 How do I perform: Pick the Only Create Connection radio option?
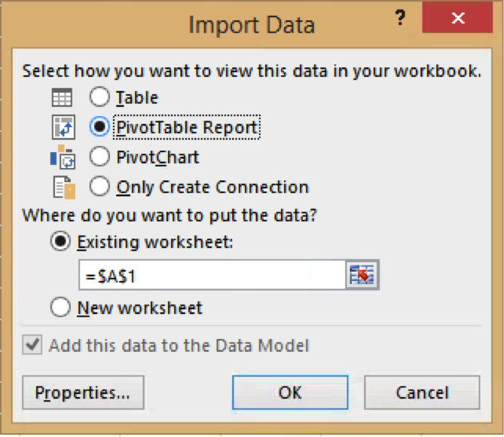99,187
